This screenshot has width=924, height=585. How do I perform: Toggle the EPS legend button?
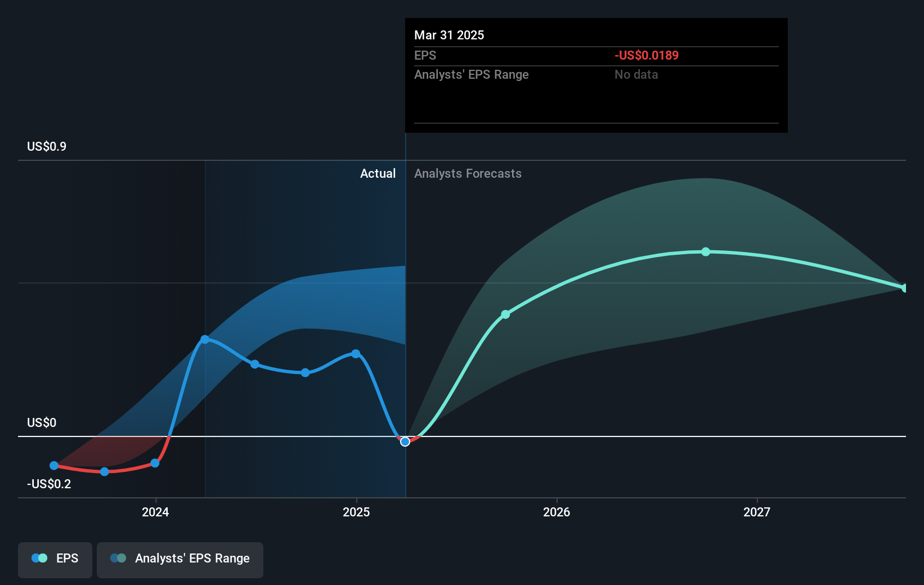point(55,560)
